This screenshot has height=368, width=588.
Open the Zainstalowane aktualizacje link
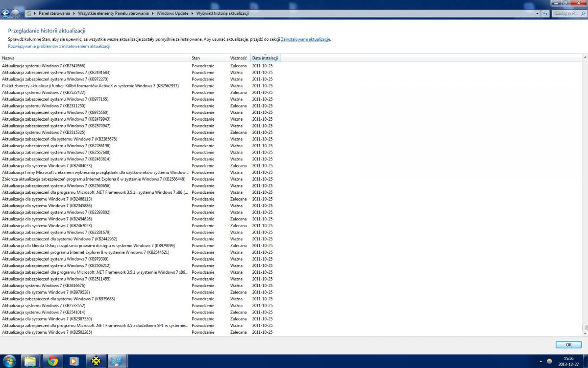coord(306,39)
